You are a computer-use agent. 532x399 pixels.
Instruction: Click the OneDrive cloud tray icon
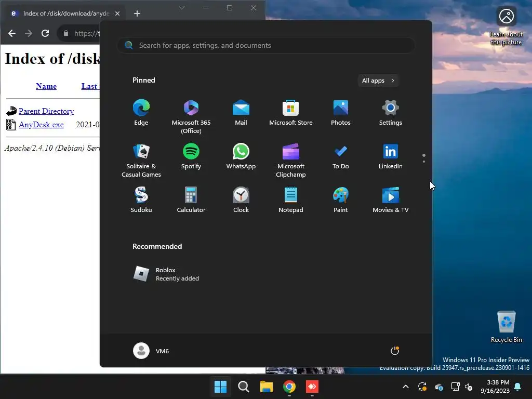(438, 387)
